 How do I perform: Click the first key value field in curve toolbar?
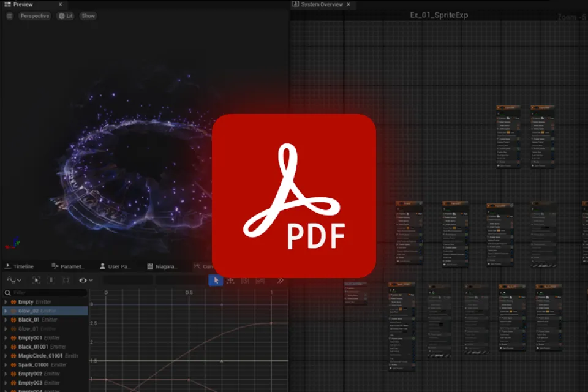click(x=128, y=280)
